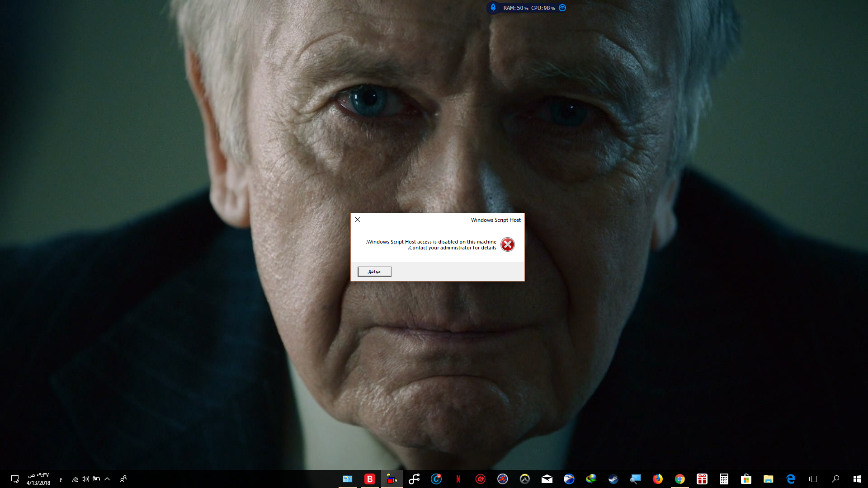
Task: Launch Microsoft Edge from taskbar
Action: click(791, 479)
